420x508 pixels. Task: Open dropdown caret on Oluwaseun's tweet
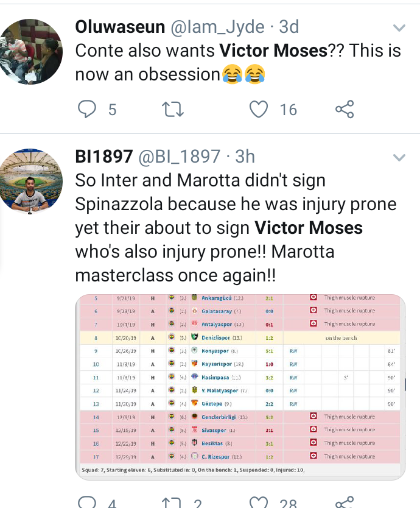[x=399, y=28]
